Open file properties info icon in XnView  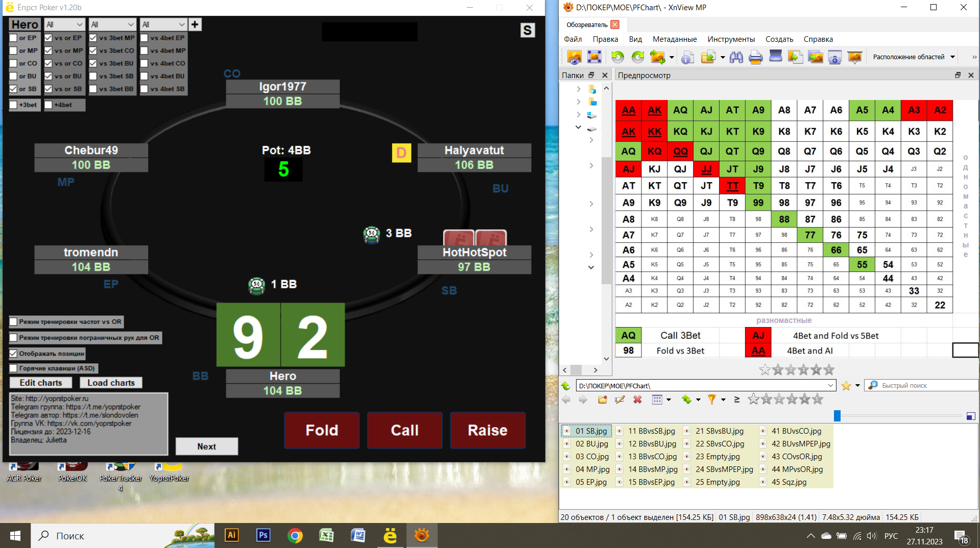[687, 57]
